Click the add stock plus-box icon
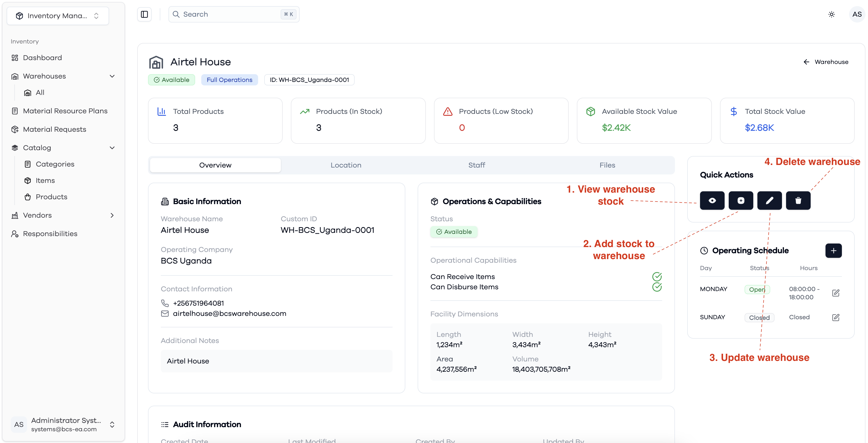The height and width of the screenshot is (443, 868). (x=741, y=201)
